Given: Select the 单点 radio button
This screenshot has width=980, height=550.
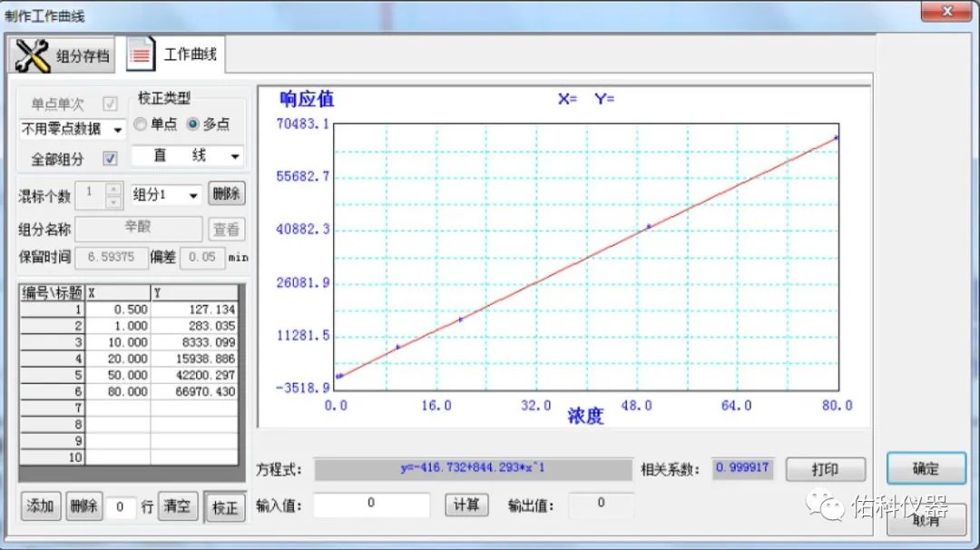Looking at the screenshot, I should 141,124.
